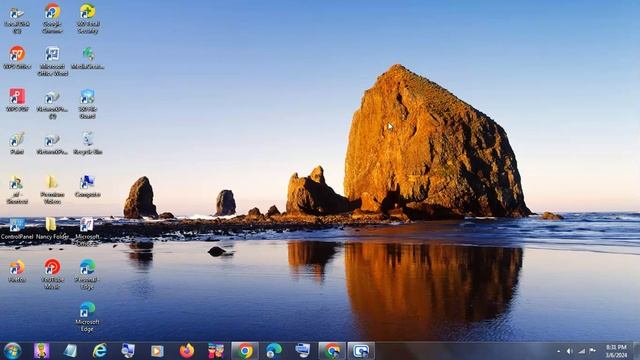
Task: Open the Action Center flag icon
Action: tap(593, 351)
